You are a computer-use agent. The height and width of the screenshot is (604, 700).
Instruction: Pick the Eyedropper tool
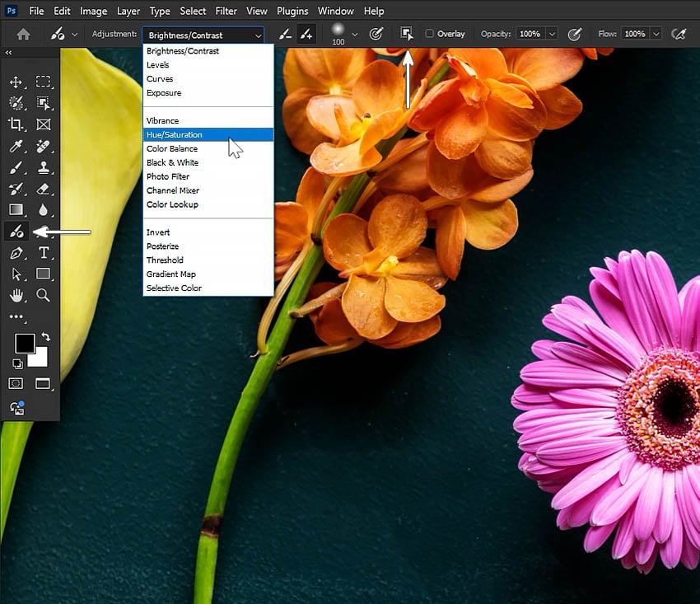(x=16, y=147)
